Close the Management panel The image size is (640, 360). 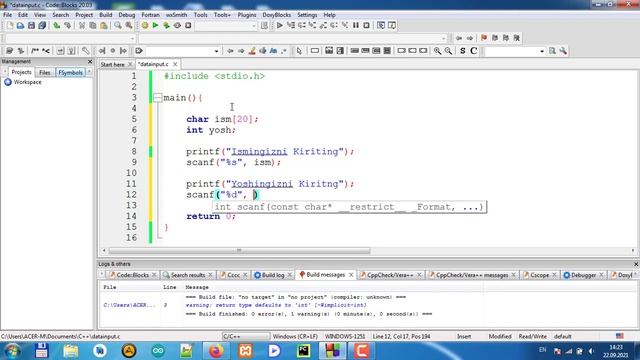90,61
